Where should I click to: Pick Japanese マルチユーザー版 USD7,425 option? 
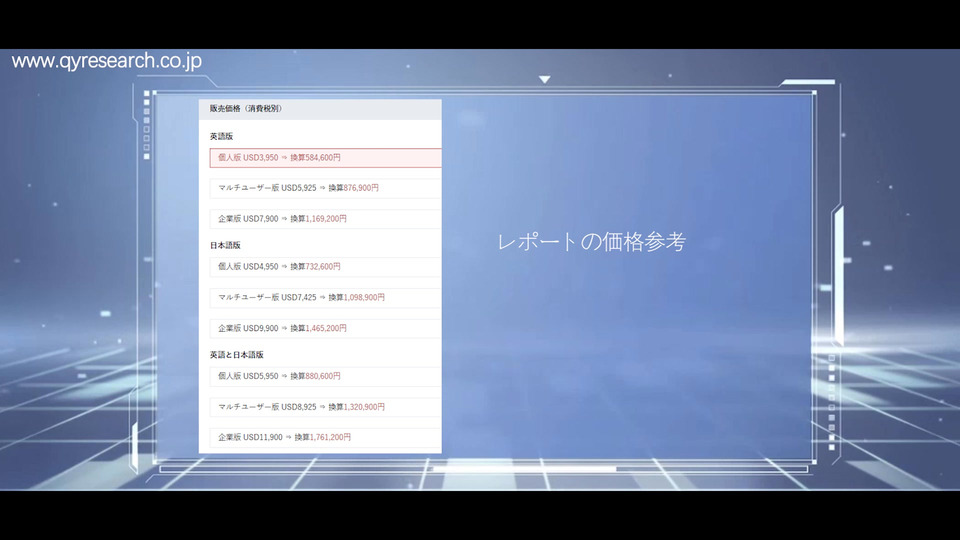click(326, 298)
